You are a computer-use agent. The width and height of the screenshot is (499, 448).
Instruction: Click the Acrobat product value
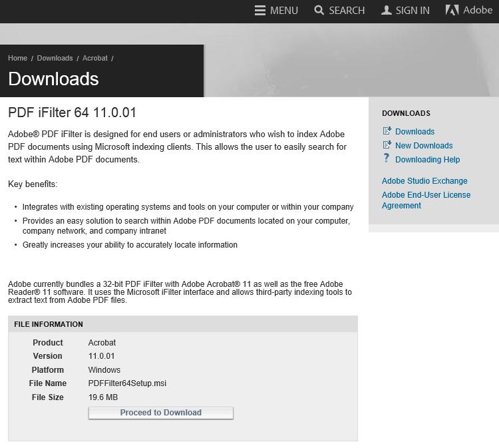coord(102,343)
